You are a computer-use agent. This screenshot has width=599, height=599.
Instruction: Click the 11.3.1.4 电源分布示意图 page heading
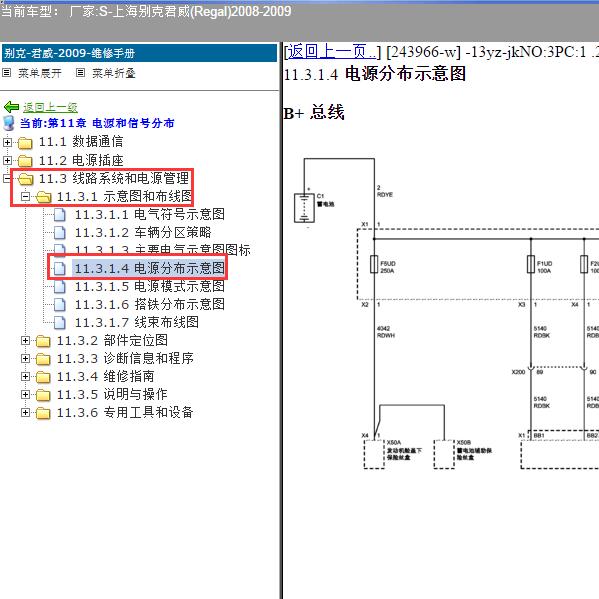375,74
